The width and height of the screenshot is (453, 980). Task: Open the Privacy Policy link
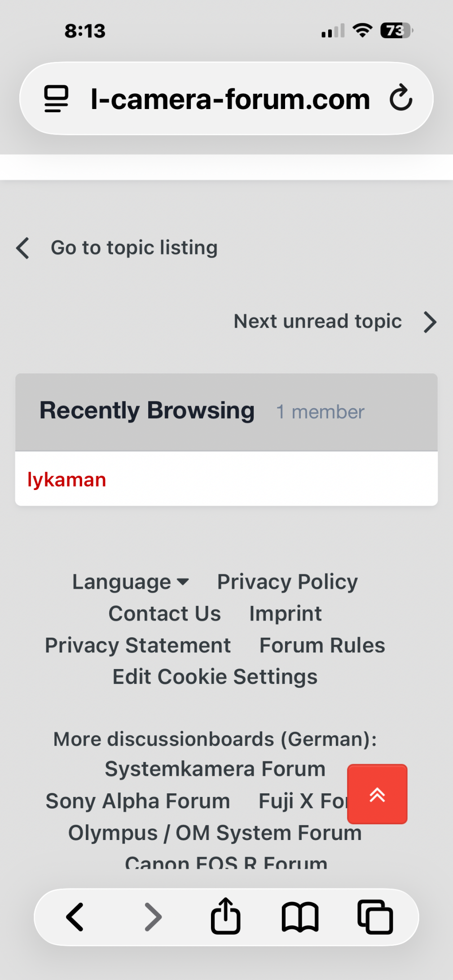click(x=287, y=582)
